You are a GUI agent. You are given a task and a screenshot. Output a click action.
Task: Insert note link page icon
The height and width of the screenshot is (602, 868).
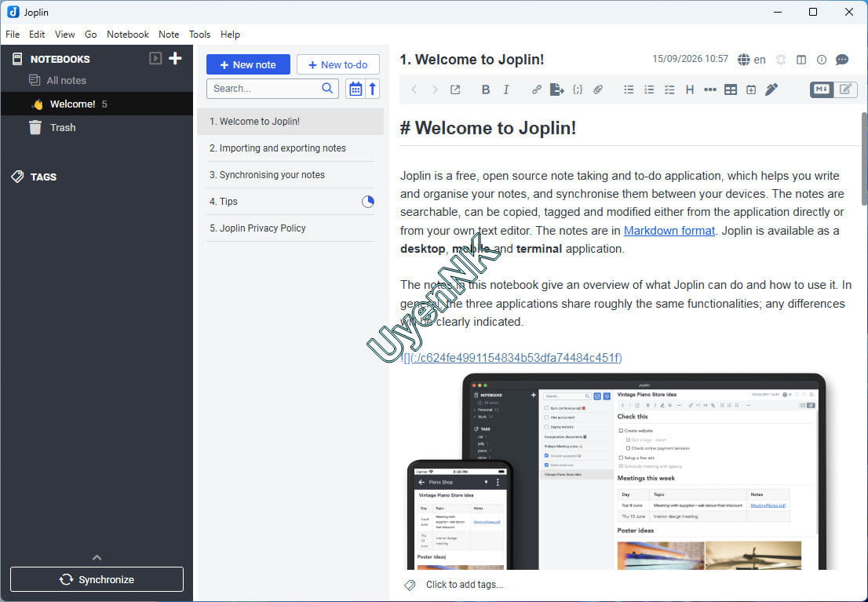click(x=556, y=89)
